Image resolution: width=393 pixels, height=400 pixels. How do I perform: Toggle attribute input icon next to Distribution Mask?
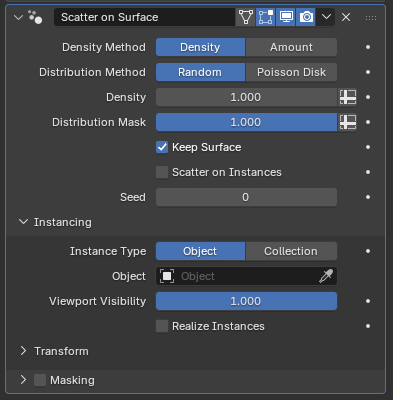pyautogui.click(x=348, y=122)
